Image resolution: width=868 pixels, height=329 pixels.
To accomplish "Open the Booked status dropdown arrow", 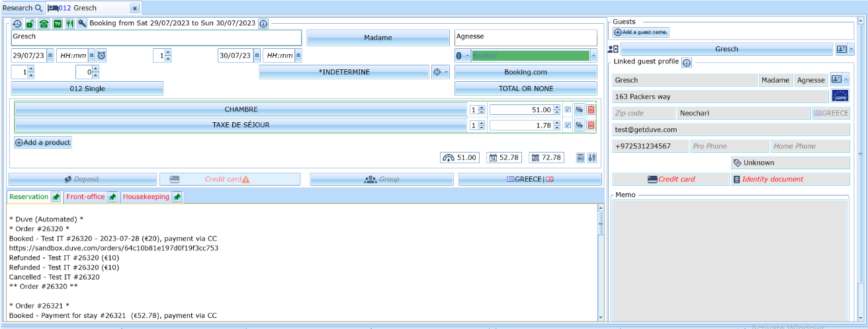I will coord(593,55).
